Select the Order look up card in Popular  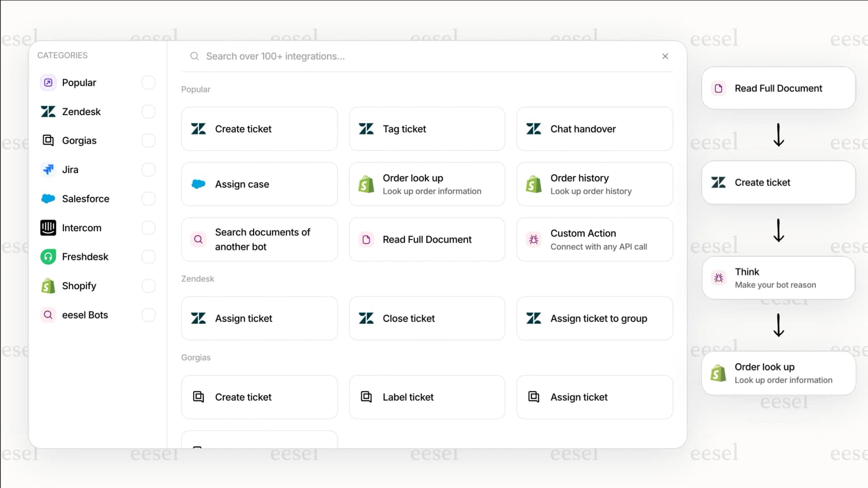[x=427, y=184]
